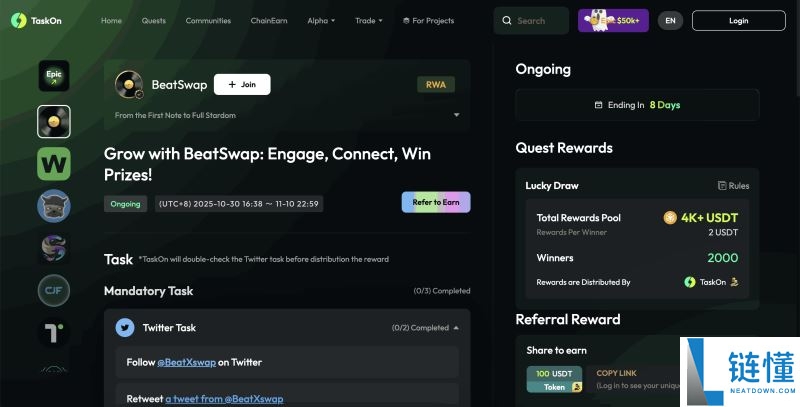The image size is (800, 407).
Task: Click the Join button
Action: [x=242, y=85]
